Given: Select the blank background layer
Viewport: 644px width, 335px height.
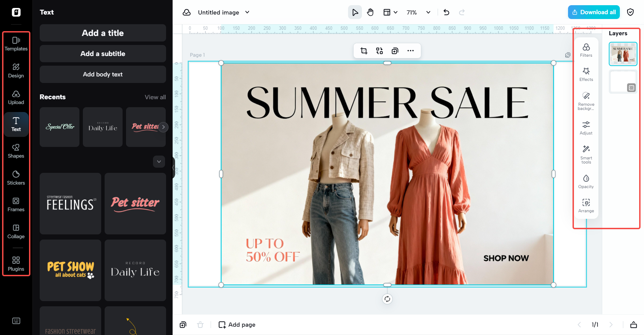Looking at the screenshot, I should 623,82.
